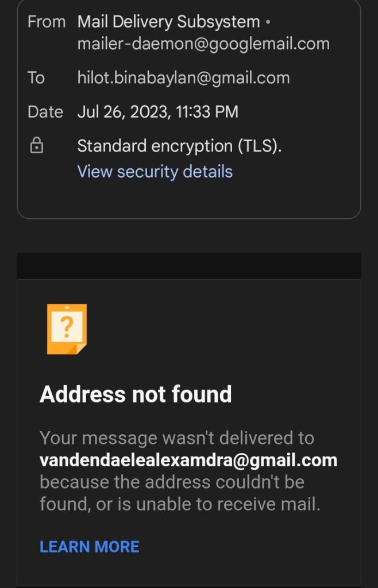Tap the Date field label
The width and height of the screenshot is (378, 588).
coord(45,111)
